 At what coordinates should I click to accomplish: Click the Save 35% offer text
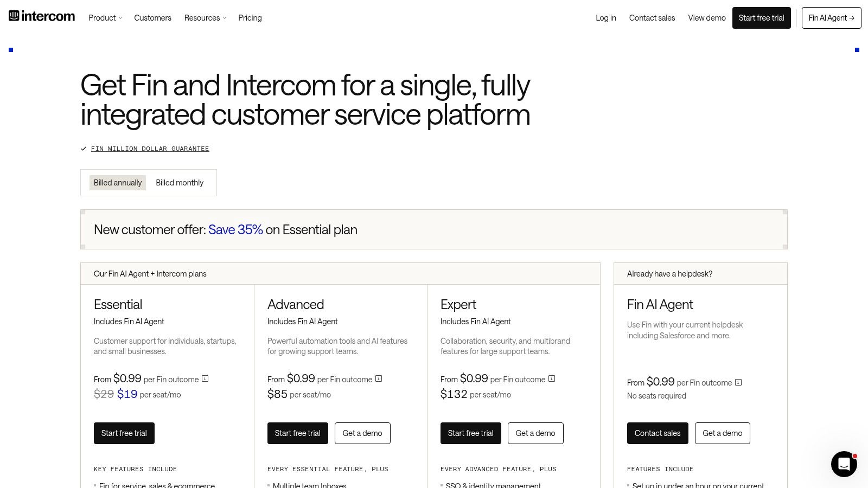[235, 230]
